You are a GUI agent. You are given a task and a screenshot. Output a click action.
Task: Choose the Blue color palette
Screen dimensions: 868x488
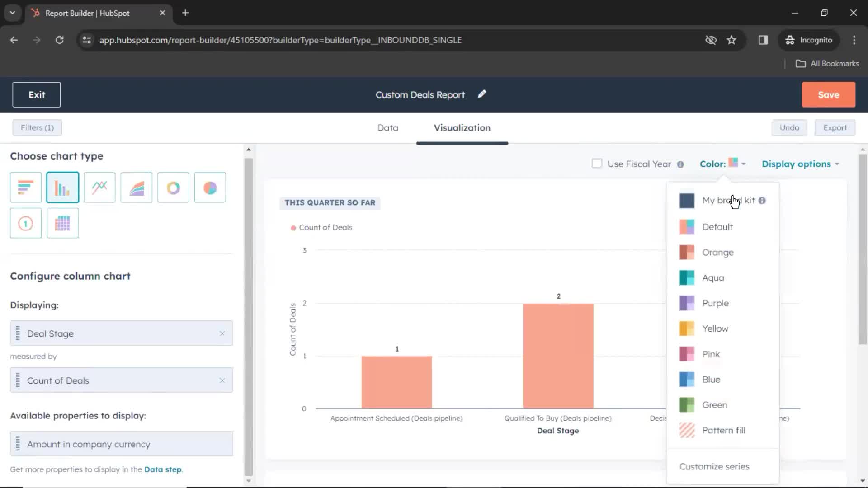(722, 380)
